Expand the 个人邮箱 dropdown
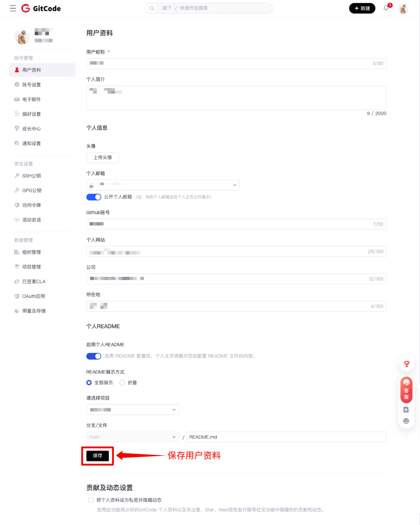Viewport: 420px width, 525px height. (x=163, y=185)
